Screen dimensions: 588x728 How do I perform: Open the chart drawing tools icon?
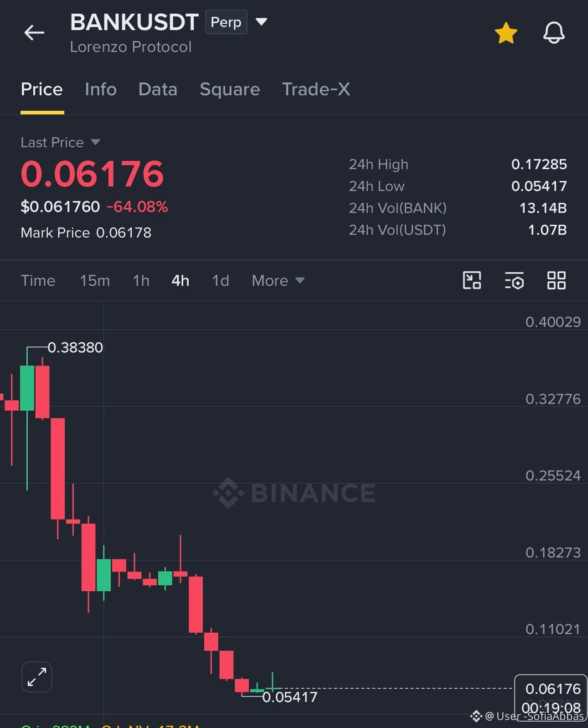click(472, 280)
